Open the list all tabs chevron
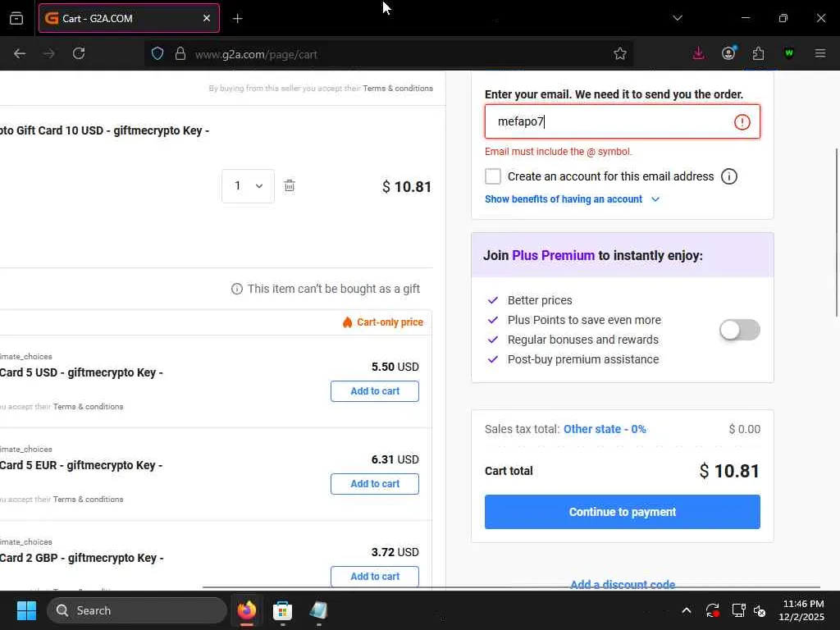This screenshot has height=630, width=840. click(x=678, y=18)
